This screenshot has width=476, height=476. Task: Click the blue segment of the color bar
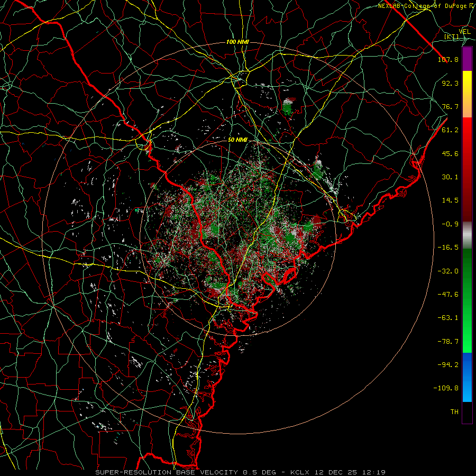click(x=467, y=377)
